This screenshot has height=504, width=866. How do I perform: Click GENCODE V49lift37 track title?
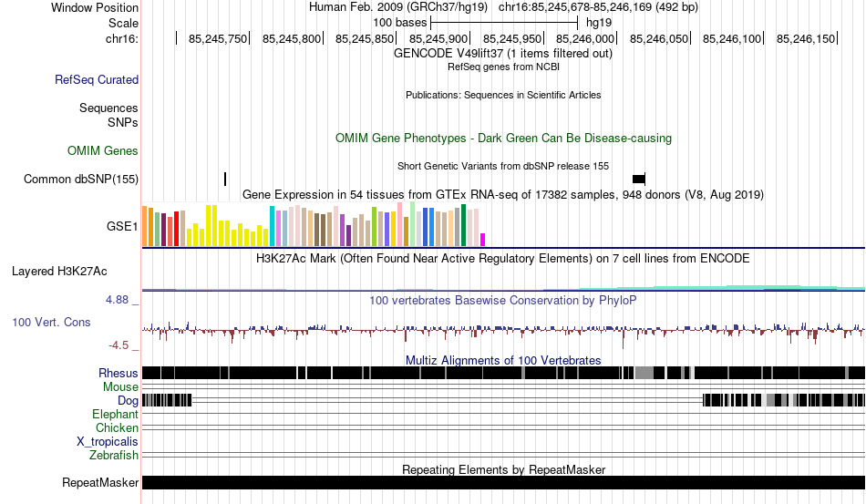pyautogui.click(x=503, y=54)
